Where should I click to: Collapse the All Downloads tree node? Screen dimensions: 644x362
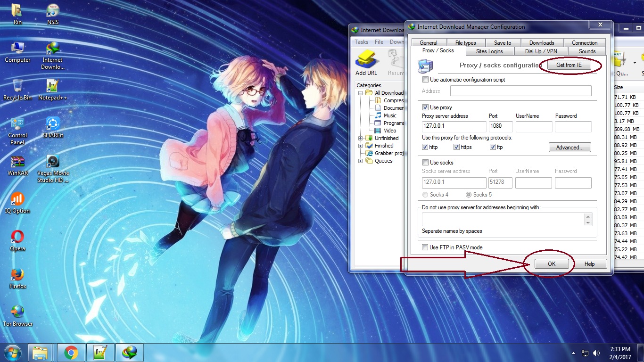tap(361, 93)
